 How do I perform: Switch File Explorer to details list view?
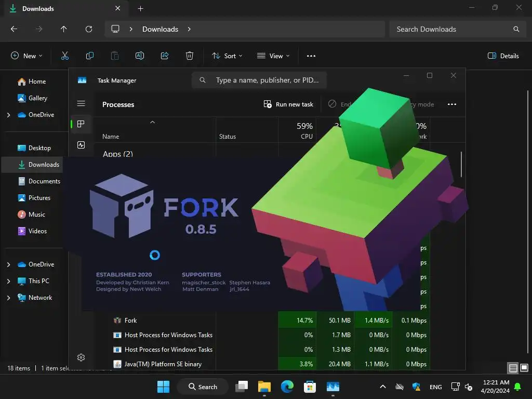[x=513, y=368]
